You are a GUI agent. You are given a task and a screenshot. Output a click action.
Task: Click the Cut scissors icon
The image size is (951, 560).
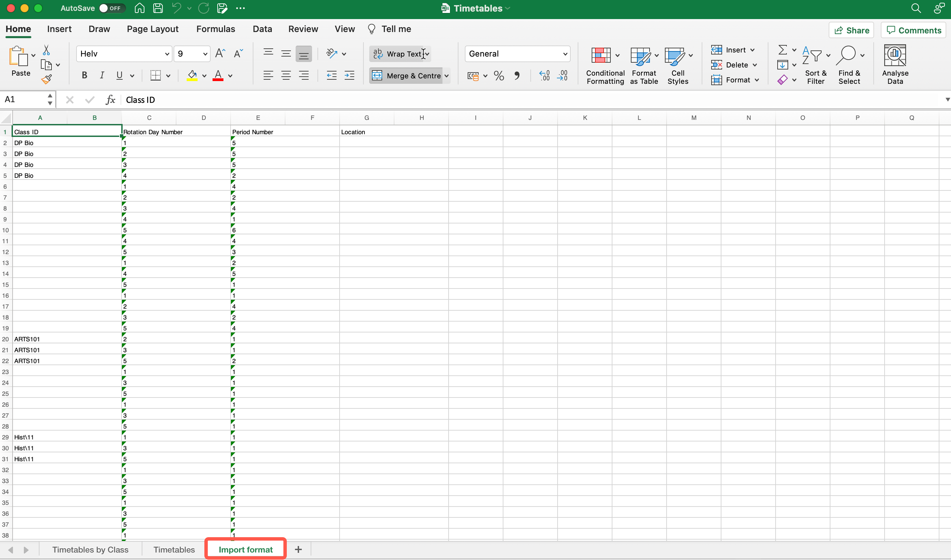(46, 50)
